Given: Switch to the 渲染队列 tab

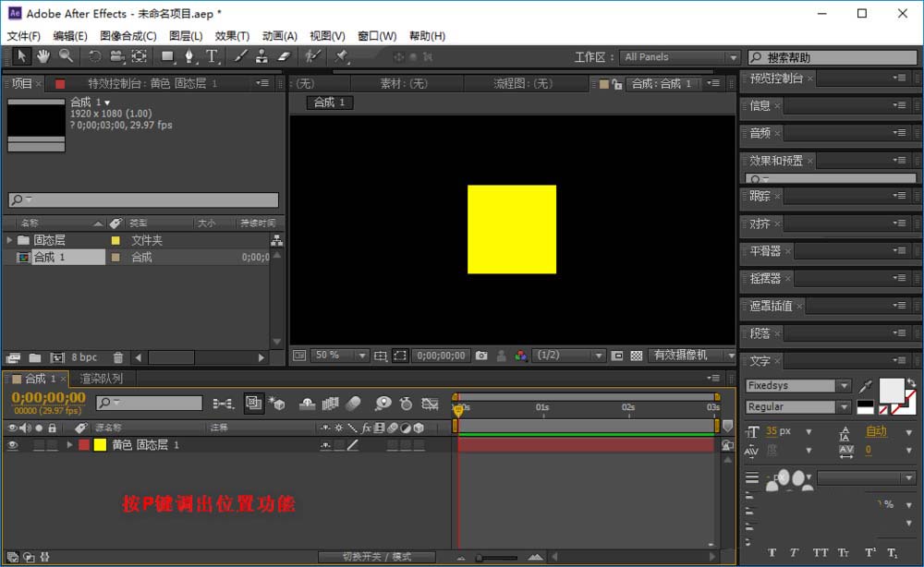Looking at the screenshot, I should (101, 379).
